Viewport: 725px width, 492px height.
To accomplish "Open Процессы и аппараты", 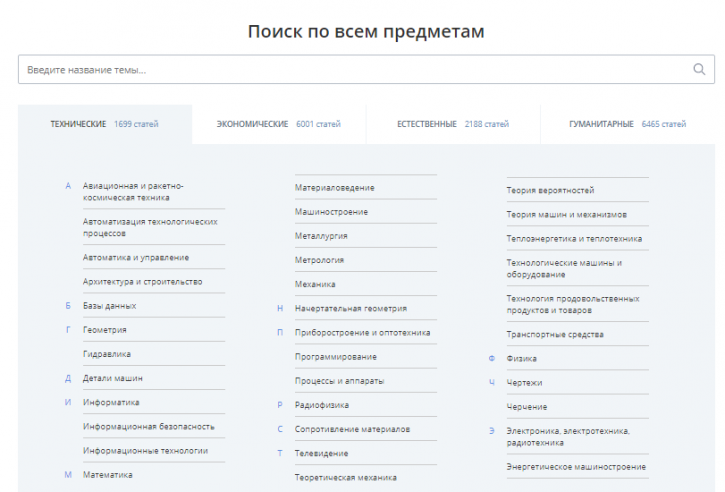I will coord(340,381).
